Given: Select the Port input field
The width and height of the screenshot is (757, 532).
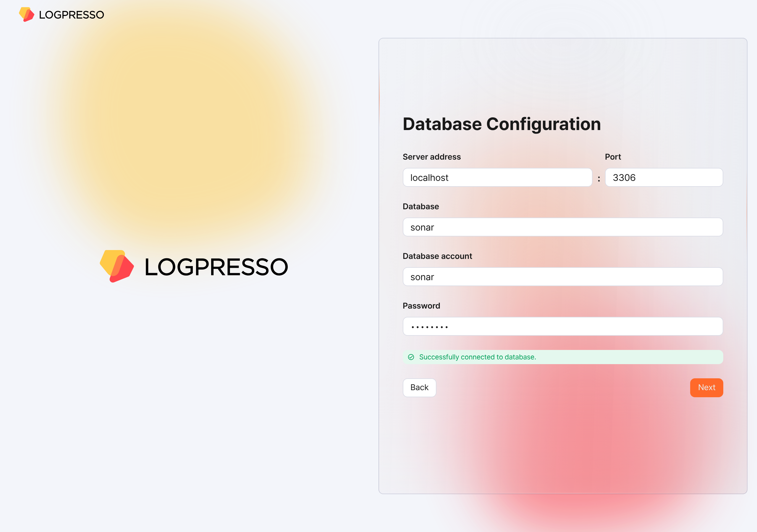Looking at the screenshot, I should (664, 178).
